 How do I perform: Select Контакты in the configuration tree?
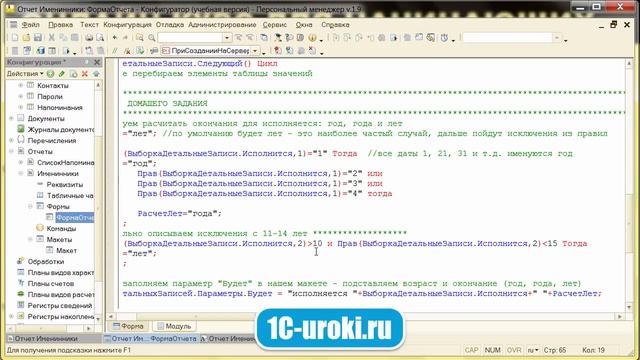coord(53,85)
